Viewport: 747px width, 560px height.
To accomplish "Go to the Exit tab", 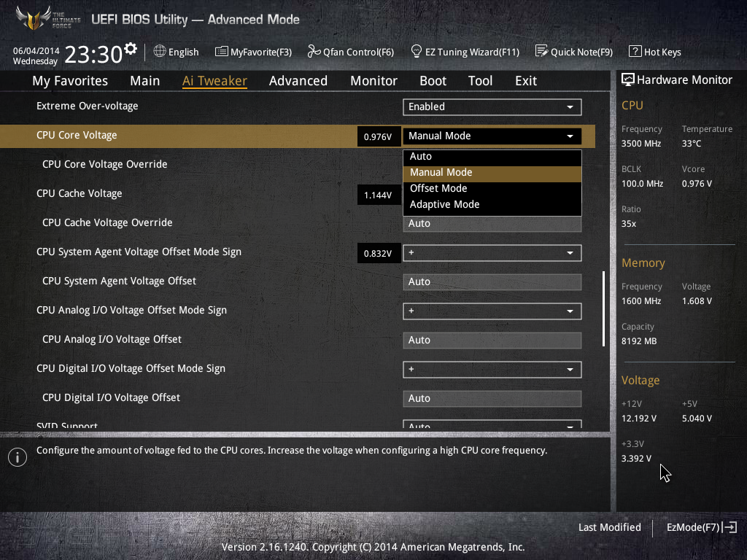I will 526,81.
